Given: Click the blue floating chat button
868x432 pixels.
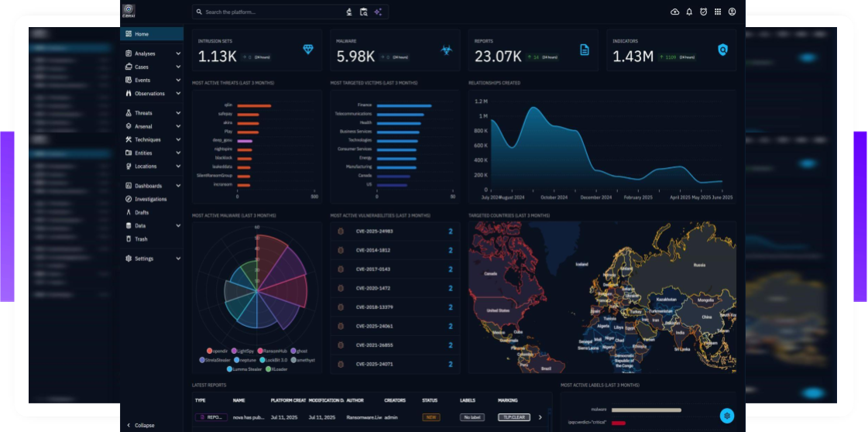Looking at the screenshot, I should point(726,416).
